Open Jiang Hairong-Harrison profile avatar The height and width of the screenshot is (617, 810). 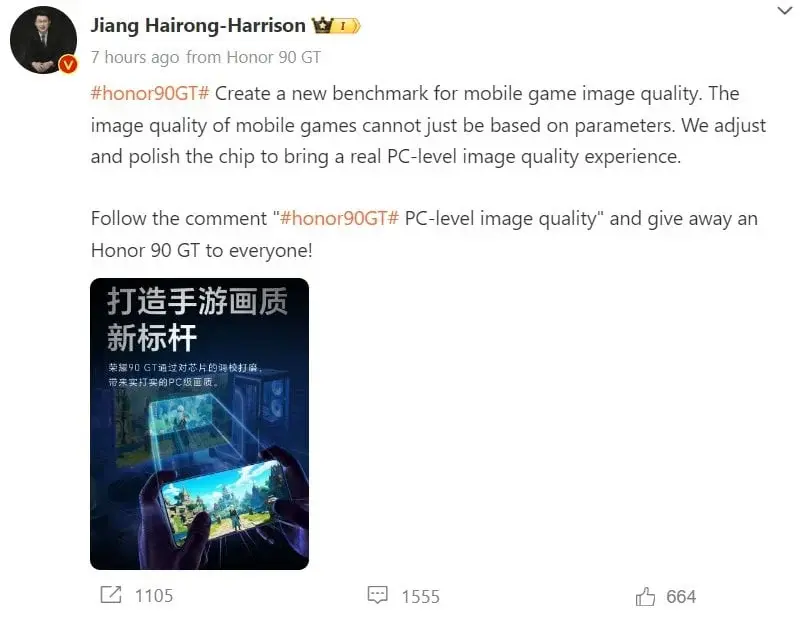(43, 40)
